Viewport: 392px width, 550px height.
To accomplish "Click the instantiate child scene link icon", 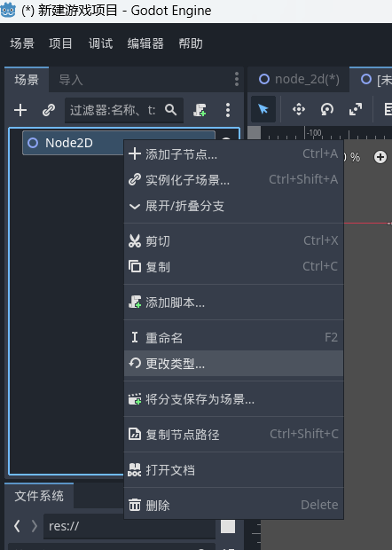I will click(x=49, y=110).
